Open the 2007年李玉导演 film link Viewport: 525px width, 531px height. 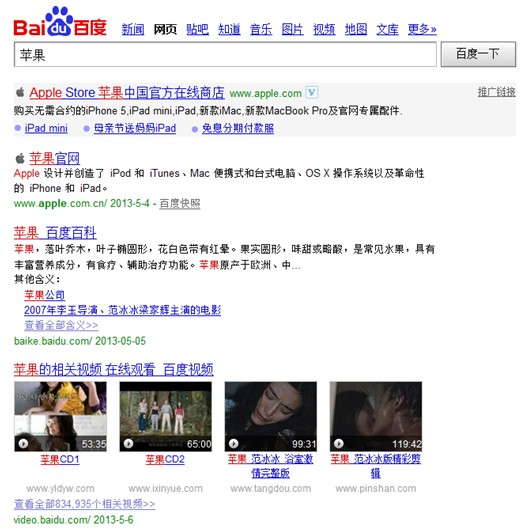pos(122,310)
